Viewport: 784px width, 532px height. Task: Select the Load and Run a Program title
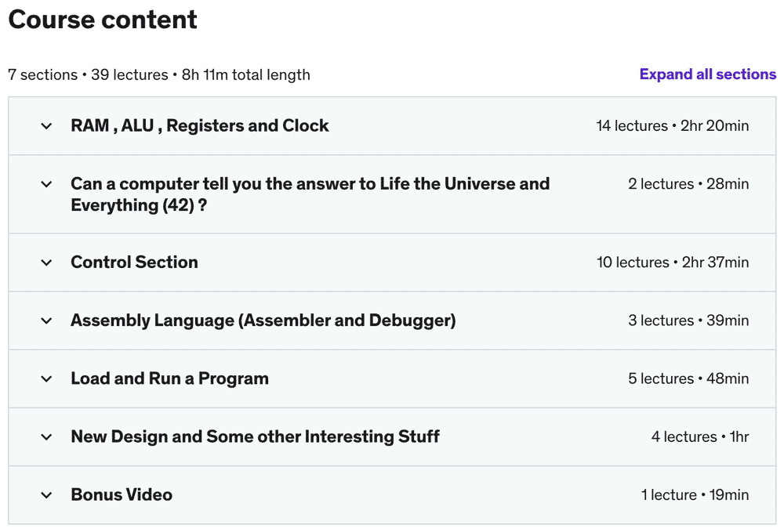(169, 378)
